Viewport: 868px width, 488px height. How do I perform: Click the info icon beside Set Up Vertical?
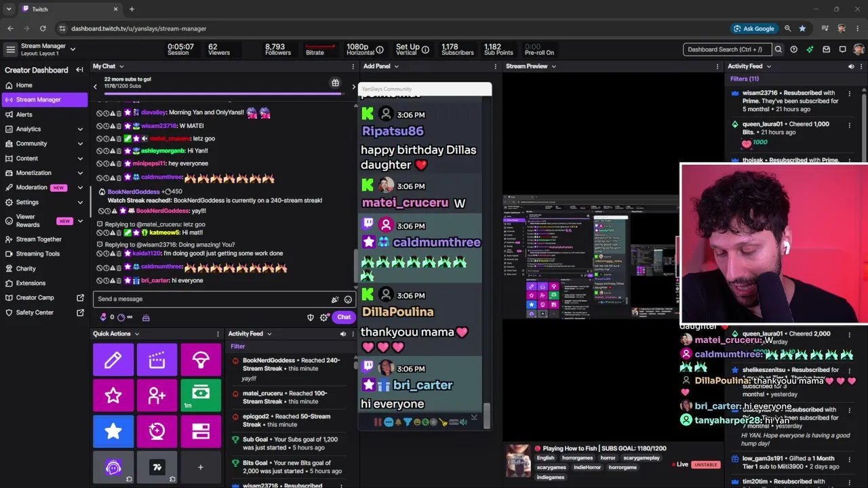coord(425,49)
